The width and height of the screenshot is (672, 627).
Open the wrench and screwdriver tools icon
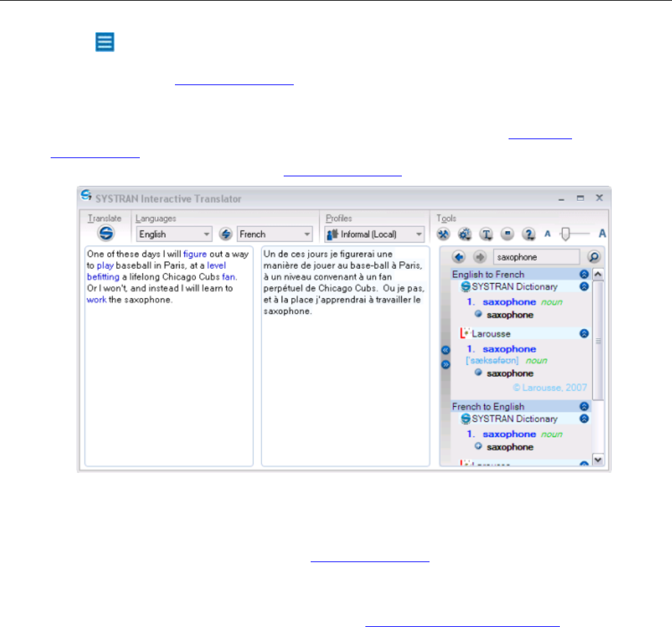coord(443,234)
